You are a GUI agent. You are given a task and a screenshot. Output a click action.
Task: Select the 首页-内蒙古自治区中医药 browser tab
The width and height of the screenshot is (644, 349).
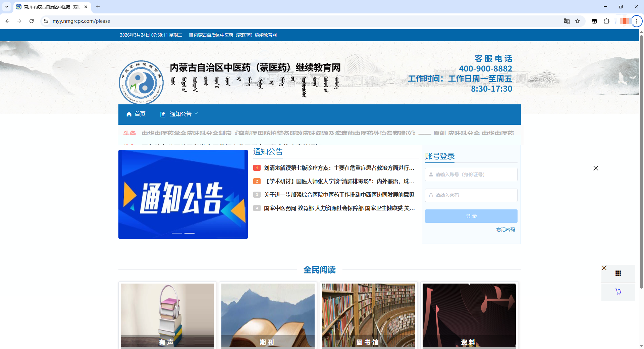52,7
